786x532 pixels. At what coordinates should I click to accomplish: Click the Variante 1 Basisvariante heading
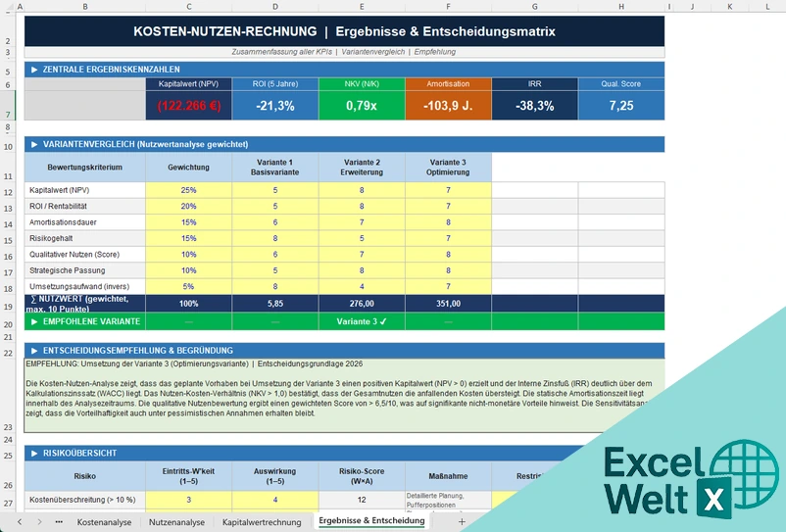click(275, 168)
